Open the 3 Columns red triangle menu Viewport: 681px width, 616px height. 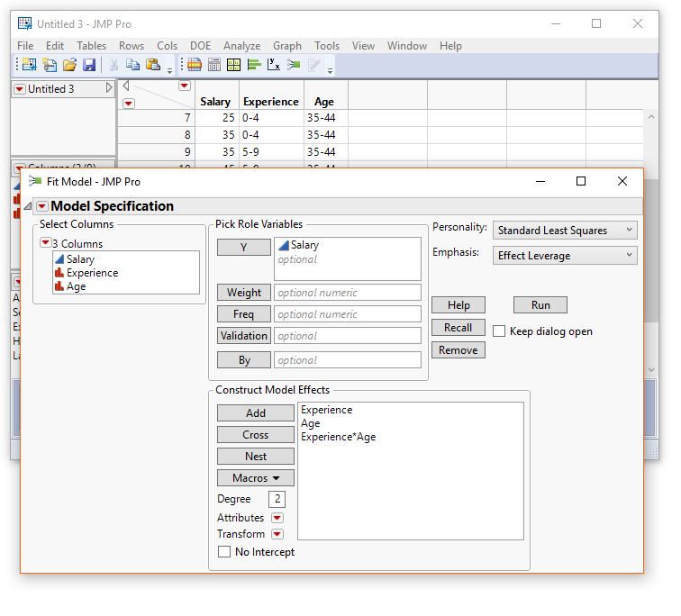pos(45,242)
